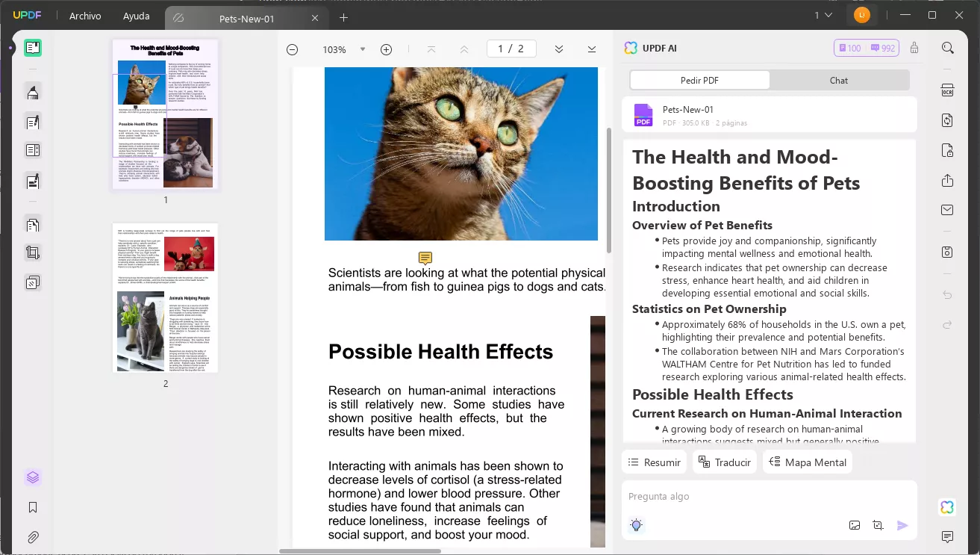Send the AI question
The height and width of the screenshot is (555, 980).
tap(902, 525)
